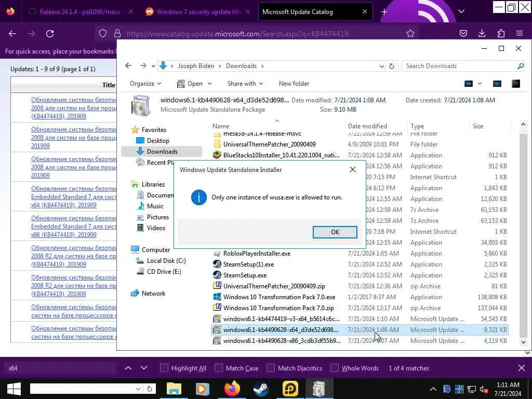532x399 pixels.
Task: Click the padlock site info icon
Action: 117,33
